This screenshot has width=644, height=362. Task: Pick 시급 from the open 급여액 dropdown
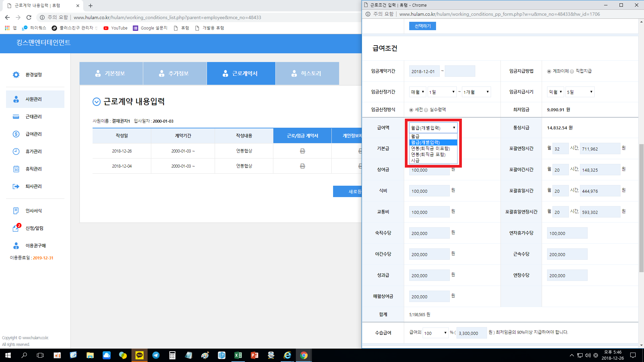415,161
